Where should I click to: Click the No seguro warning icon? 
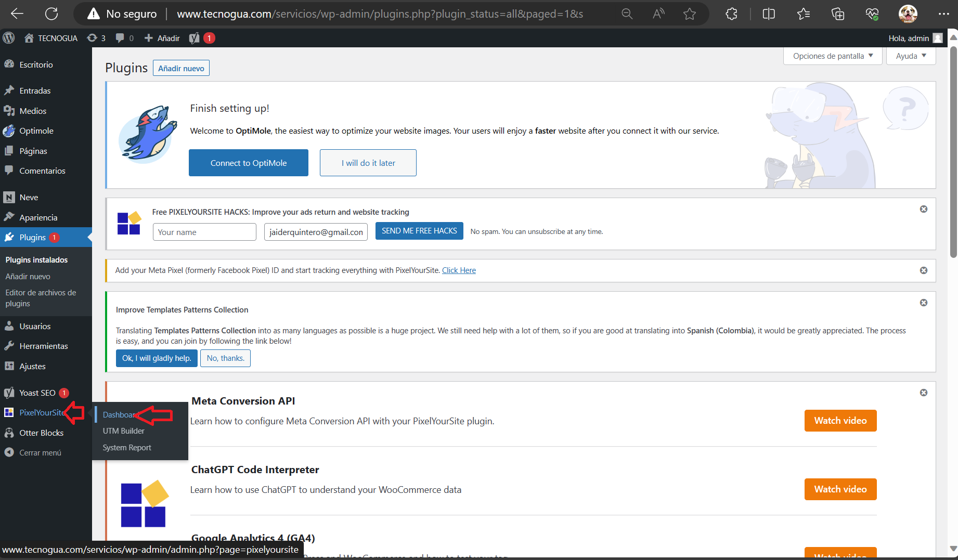point(94,14)
